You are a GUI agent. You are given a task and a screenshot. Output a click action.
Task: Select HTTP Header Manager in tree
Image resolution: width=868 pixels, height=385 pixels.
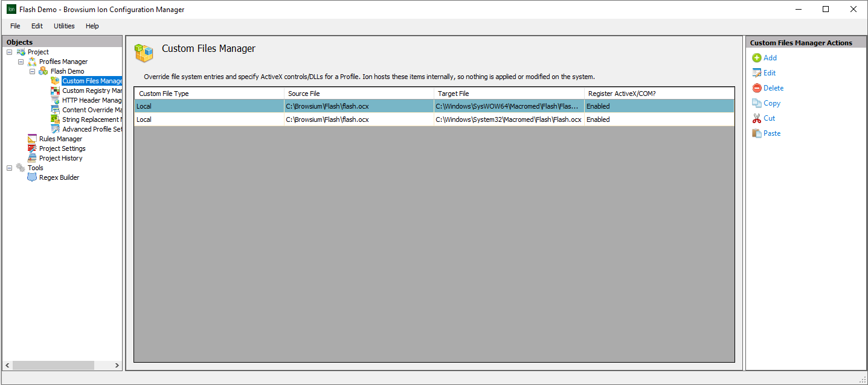(92, 100)
